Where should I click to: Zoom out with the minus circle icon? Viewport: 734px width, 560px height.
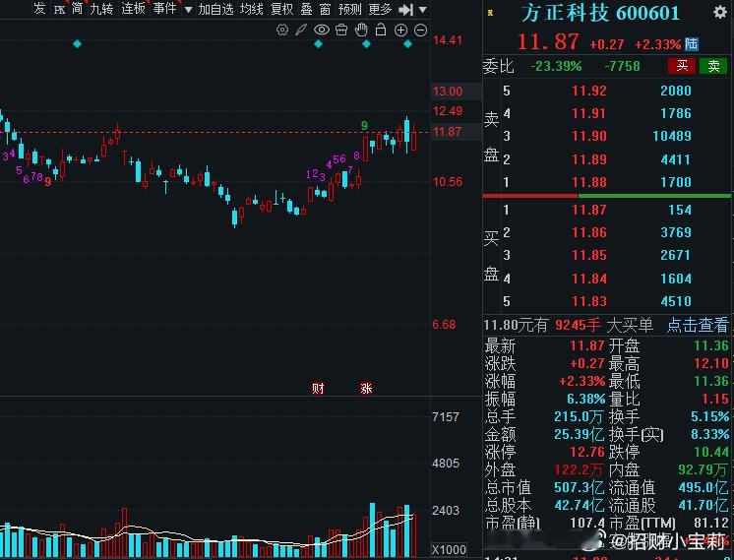(x=421, y=30)
